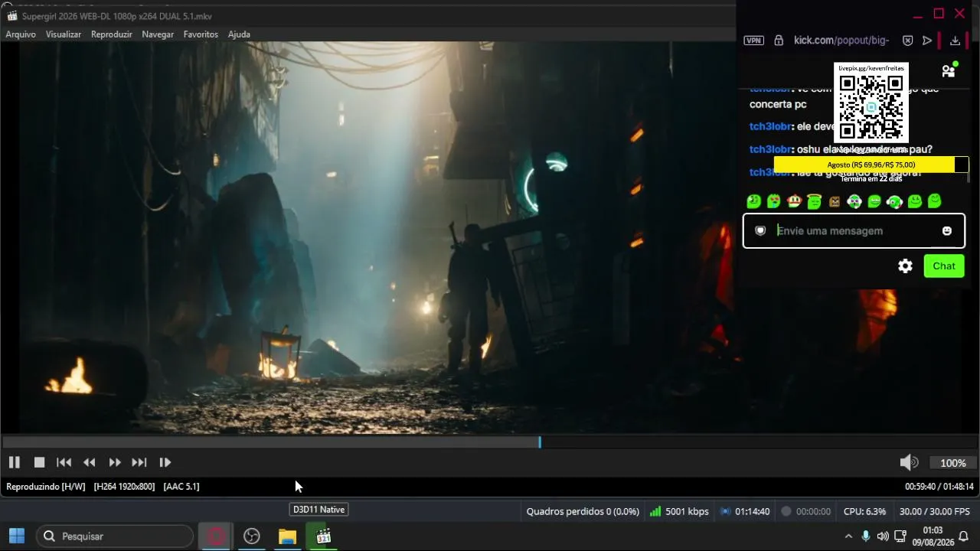
Task: Open the Windows Start menu
Action: [17, 536]
